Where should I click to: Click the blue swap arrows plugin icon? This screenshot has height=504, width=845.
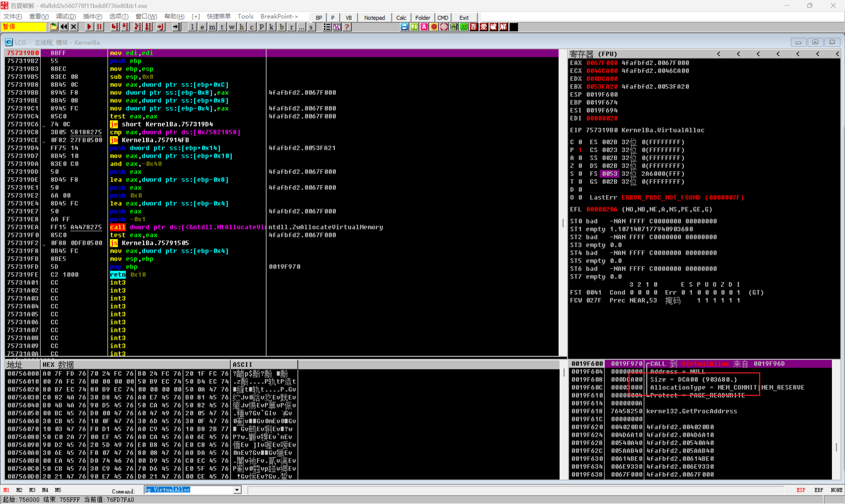coord(404,27)
